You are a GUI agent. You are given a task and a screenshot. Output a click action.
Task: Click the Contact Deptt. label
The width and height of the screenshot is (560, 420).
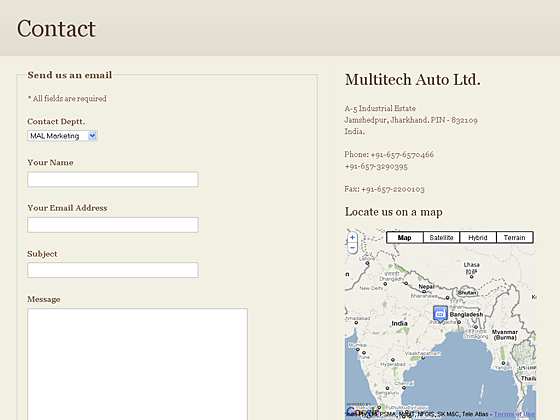56,121
